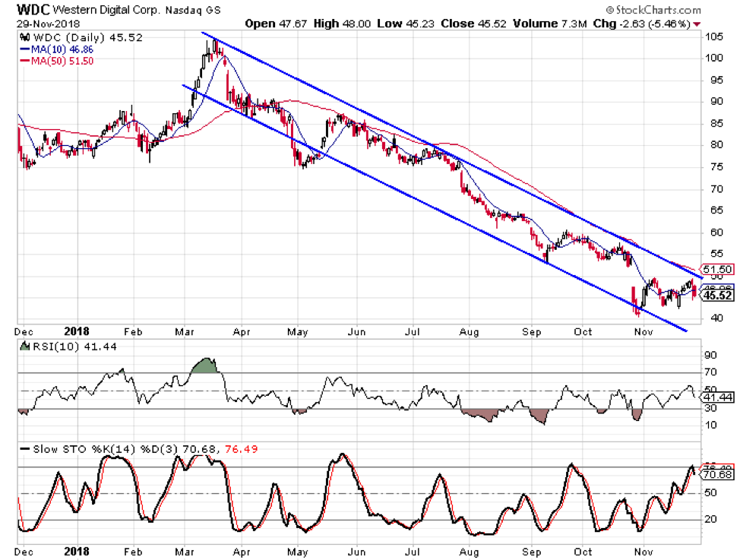Screen dimensions: 740x560
Task: Click the Slow STO %K(14) %D(3) label
Action: point(106,449)
